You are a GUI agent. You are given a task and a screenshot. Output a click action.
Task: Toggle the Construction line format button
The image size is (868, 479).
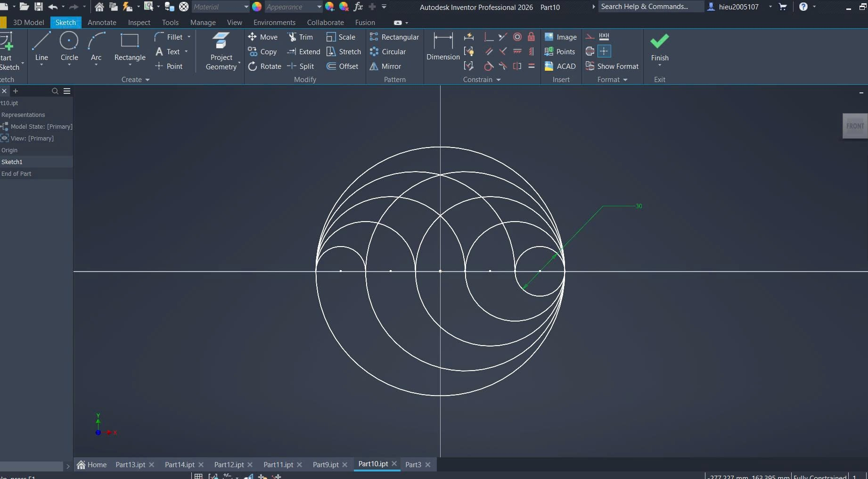(x=590, y=37)
